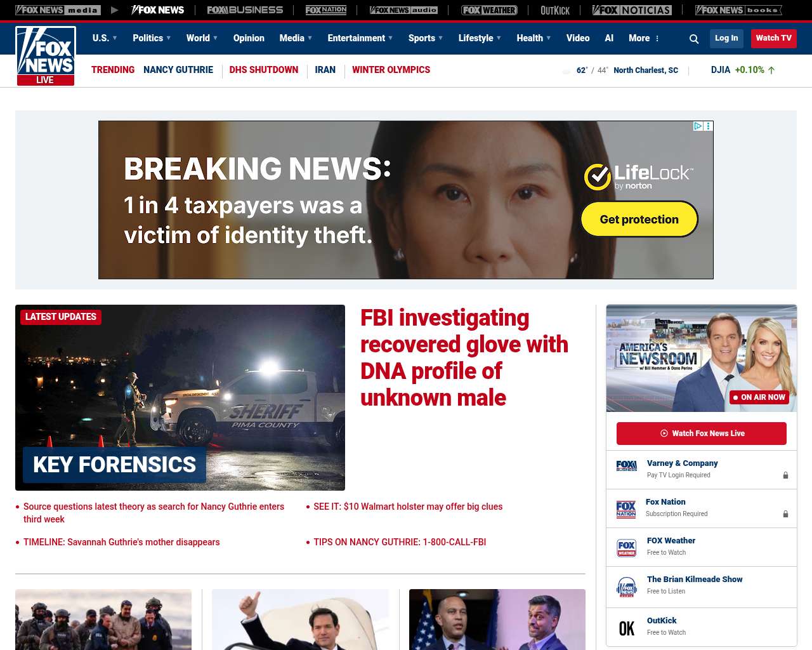
Task: Open the OutKick logo in the network bar
Action: click(555, 10)
